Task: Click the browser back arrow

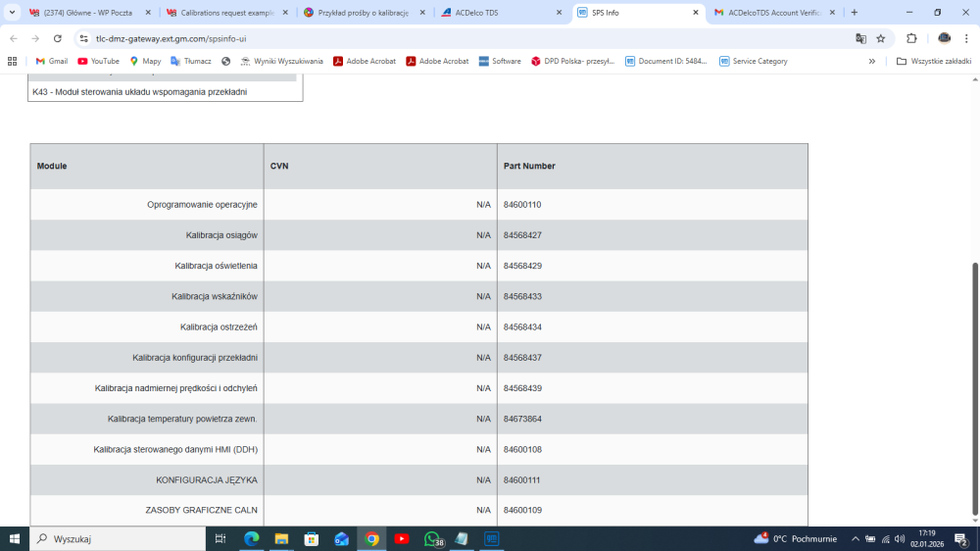Action: (14, 39)
